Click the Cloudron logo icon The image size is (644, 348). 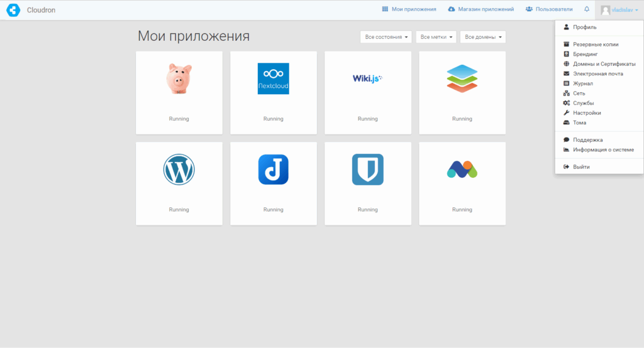click(x=13, y=10)
